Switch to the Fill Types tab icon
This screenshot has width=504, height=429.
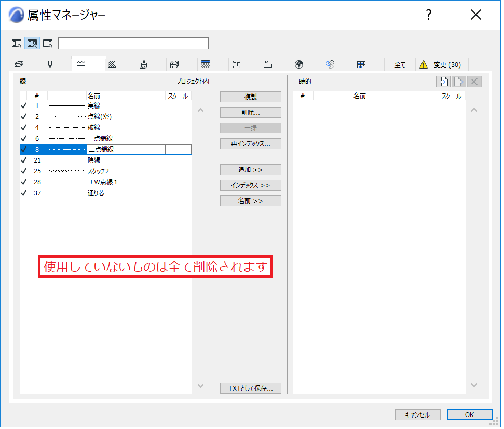(112, 64)
